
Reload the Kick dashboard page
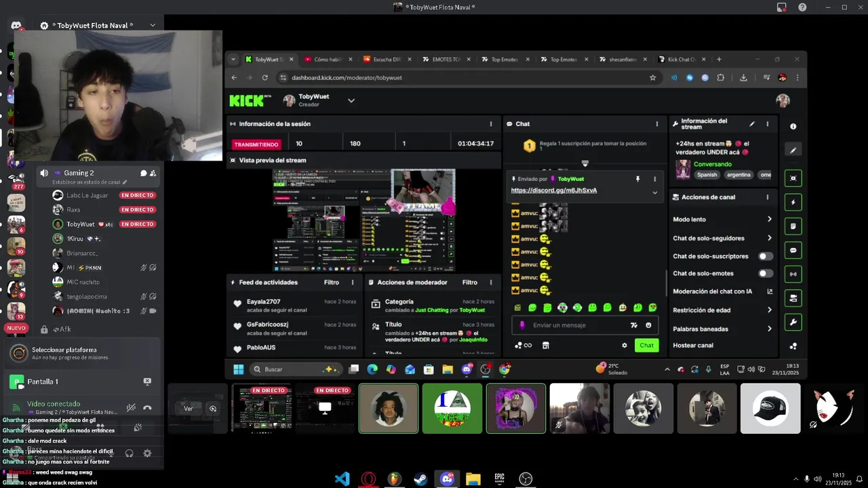tap(264, 77)
